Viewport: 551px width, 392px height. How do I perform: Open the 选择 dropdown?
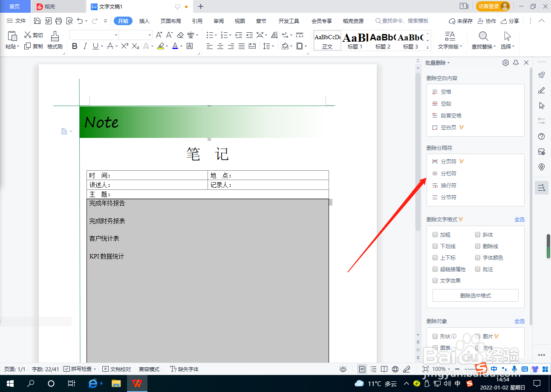tap(507, 46)
